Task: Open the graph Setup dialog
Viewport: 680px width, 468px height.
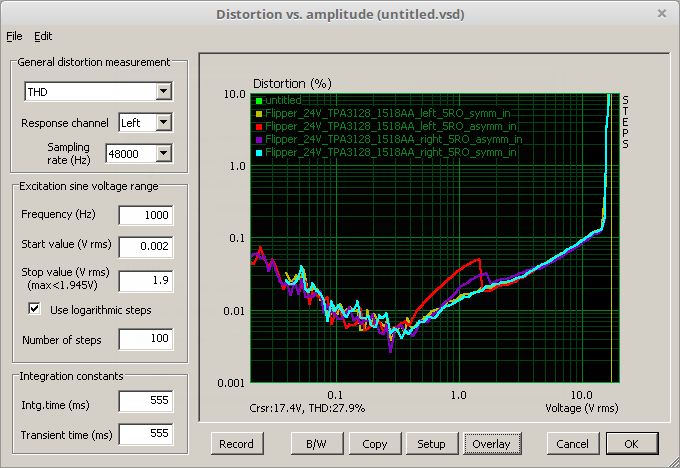Action: 431,443
